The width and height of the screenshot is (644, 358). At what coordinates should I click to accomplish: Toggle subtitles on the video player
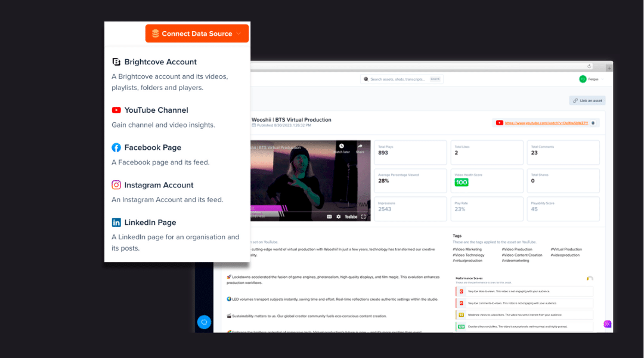click(329, 217)
